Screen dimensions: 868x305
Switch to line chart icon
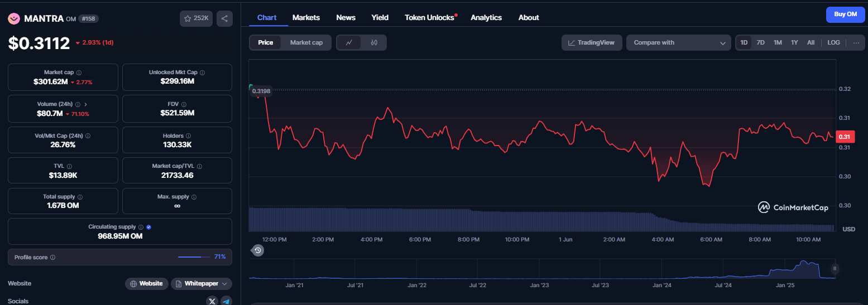pos(349,42)
